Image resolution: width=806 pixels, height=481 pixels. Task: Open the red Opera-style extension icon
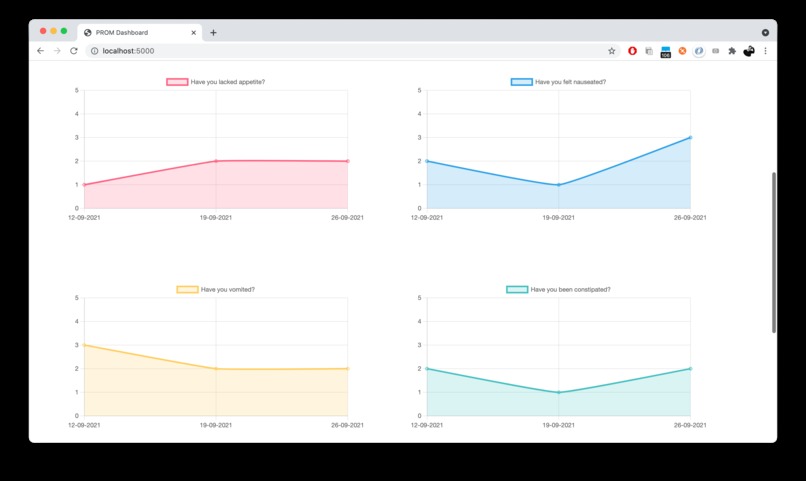pyautogui.click(x=632, y=51)
